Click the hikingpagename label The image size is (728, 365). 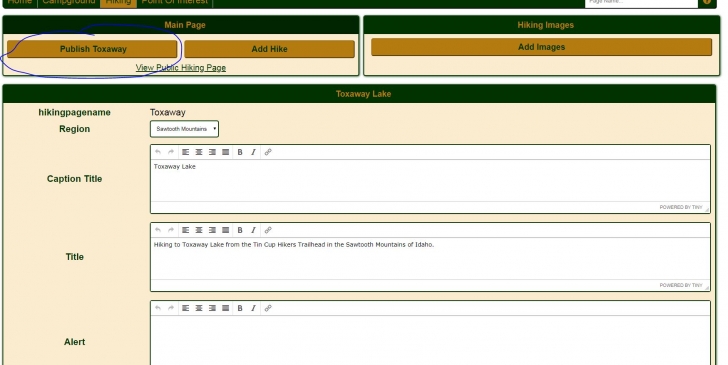coord(74,112)
